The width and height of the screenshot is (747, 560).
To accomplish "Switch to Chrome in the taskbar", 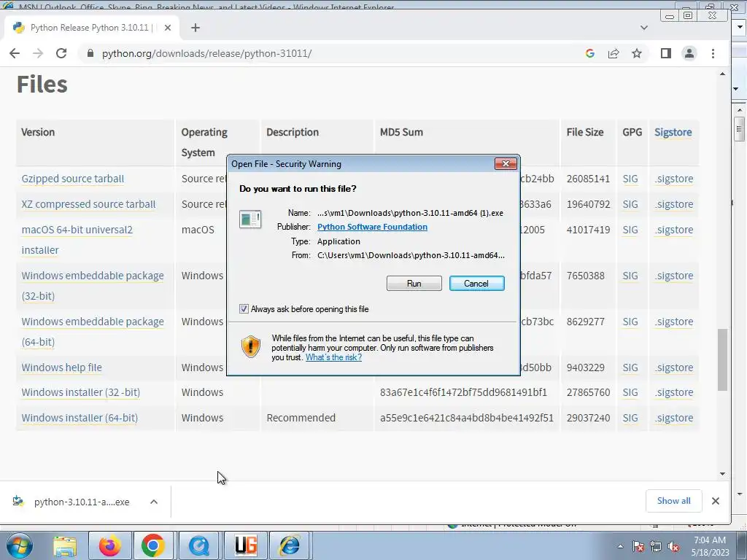I will (x=153, y=545).
